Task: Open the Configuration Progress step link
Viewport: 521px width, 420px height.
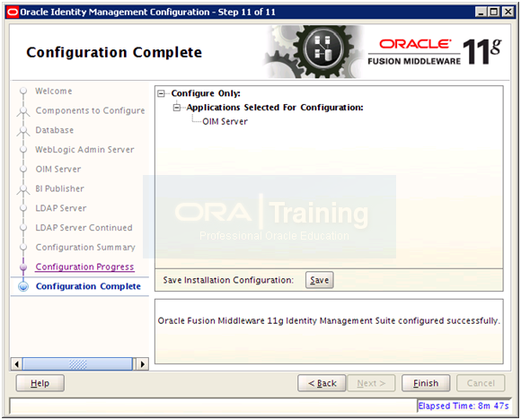Action: pos(84,267)
